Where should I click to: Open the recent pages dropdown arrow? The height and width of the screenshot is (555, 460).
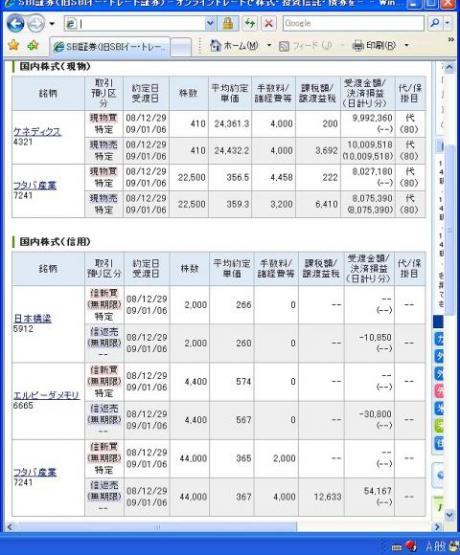click(x=52, y=24)
